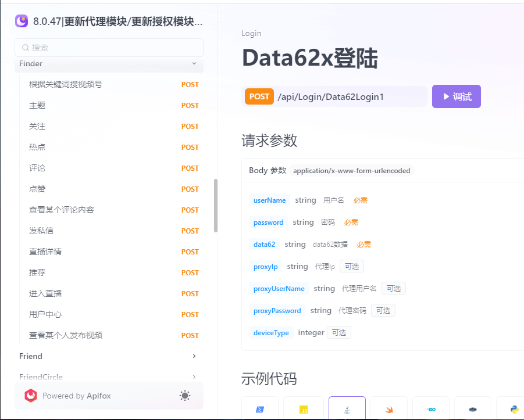Expand the FriendCircle section

click(109, 377)
